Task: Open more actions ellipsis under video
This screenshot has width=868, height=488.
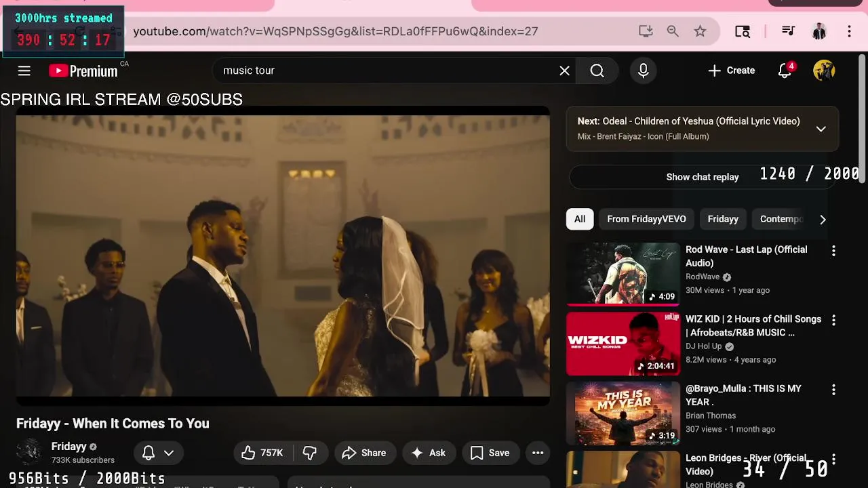Action: click(538, 453)
